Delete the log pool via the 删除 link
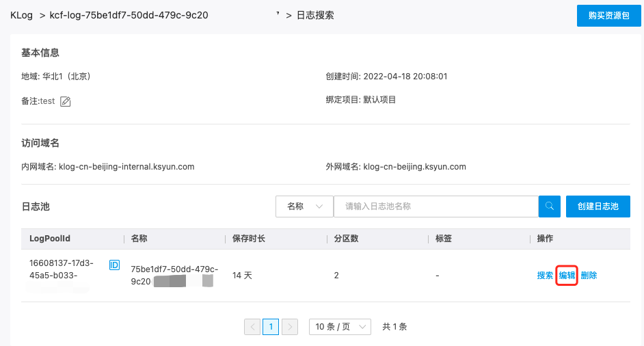The image size is (644, 346). pyautogui.click(x=589, y=276)
